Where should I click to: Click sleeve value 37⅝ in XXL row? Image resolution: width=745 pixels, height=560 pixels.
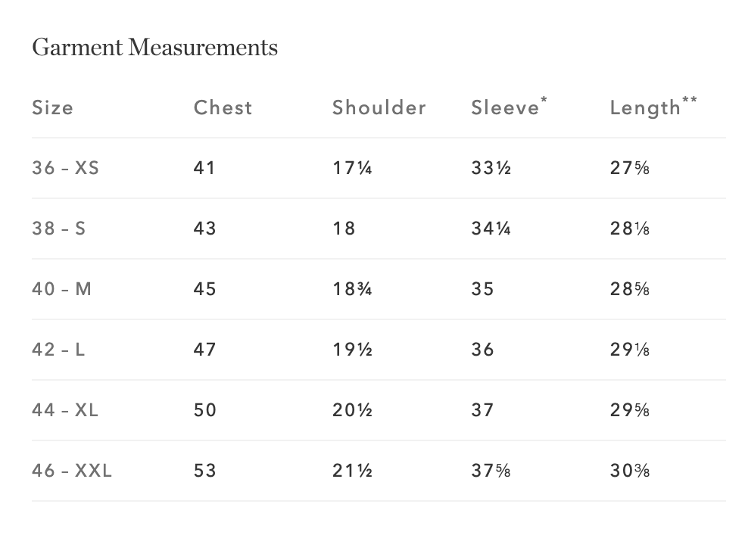point(491,471)
